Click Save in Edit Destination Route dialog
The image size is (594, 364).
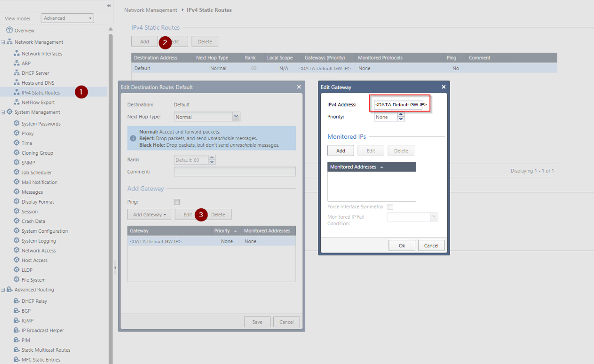257,322
